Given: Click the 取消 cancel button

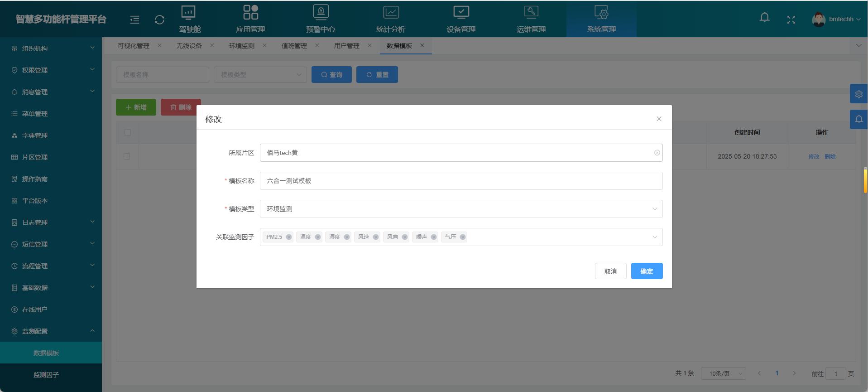Looking at the screenshot, I should click(x=610, y=271).
